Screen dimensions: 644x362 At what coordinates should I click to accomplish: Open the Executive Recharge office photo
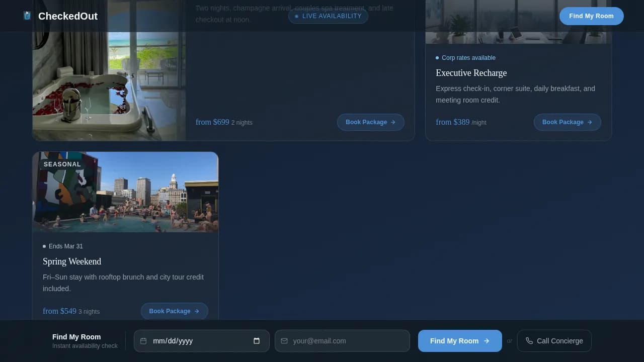coord(519,22)
